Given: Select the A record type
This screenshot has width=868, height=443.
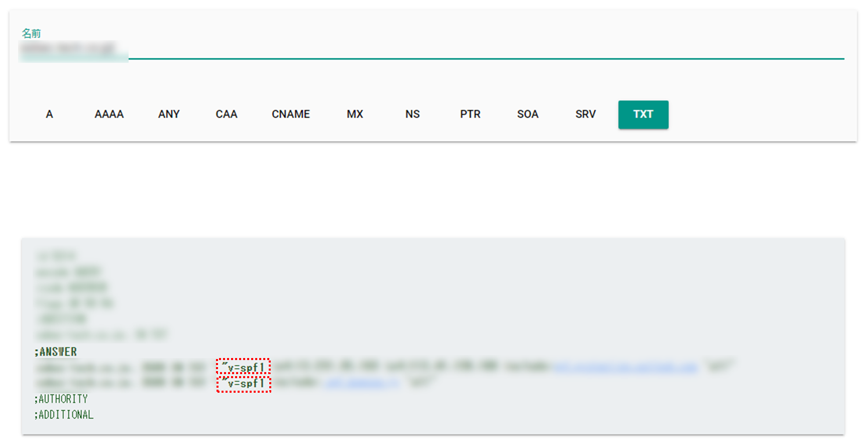Looking at the screenshot, I should point(49,115).
